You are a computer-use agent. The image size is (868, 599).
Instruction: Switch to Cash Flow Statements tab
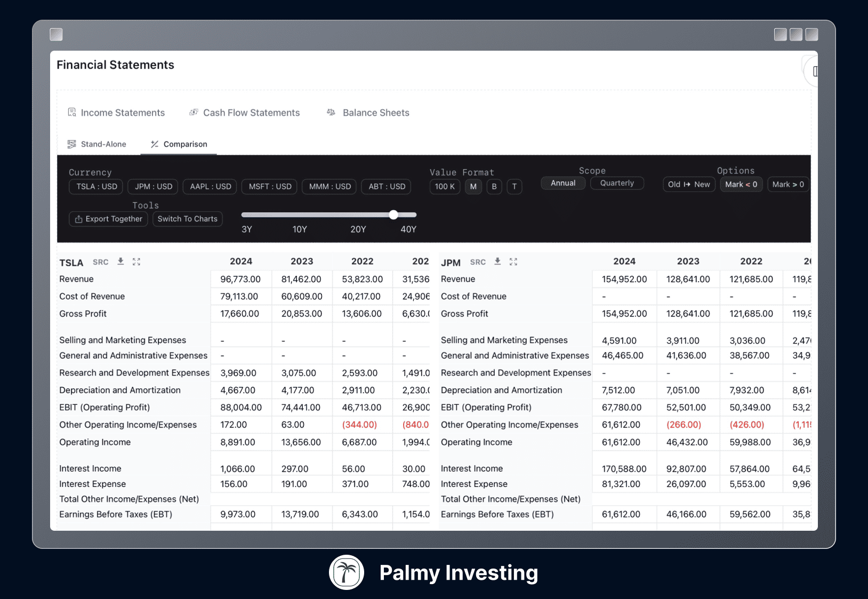pyautogui.click(x=245, y=113)
